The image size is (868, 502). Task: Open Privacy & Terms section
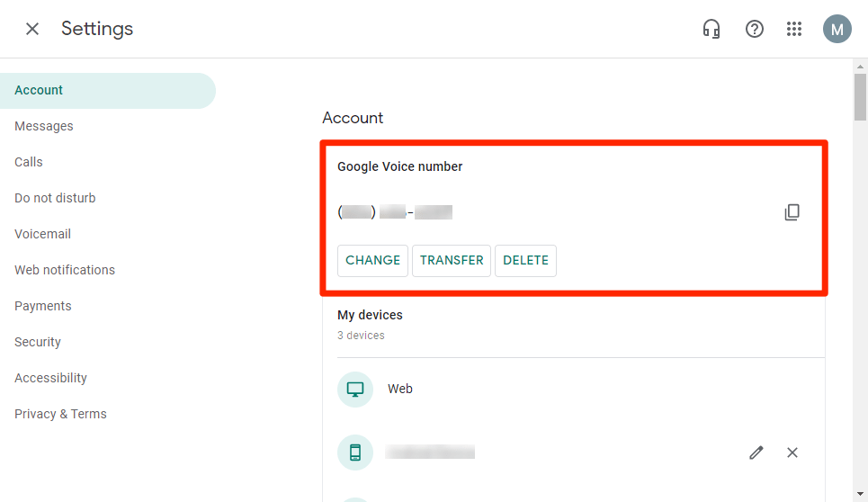pos(60,414)
